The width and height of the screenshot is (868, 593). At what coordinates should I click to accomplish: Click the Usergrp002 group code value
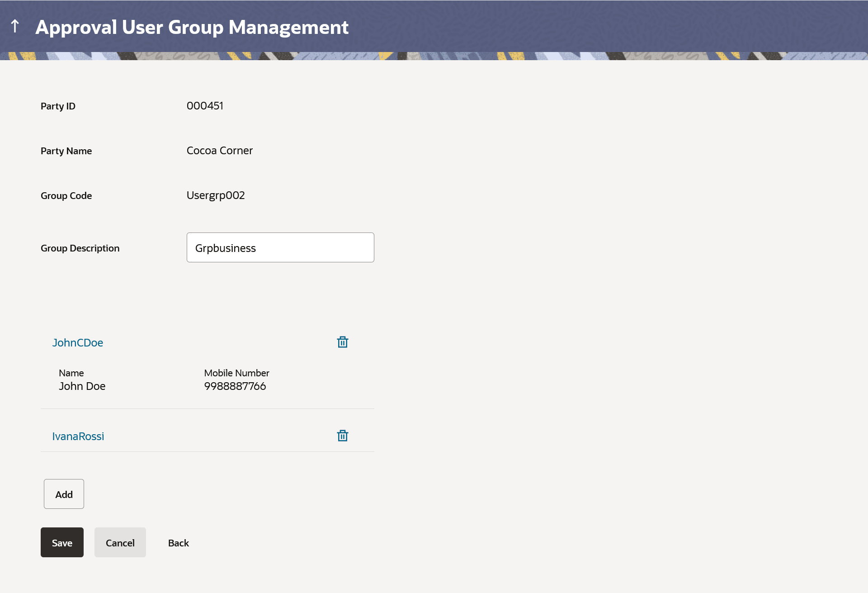point(216,195)
